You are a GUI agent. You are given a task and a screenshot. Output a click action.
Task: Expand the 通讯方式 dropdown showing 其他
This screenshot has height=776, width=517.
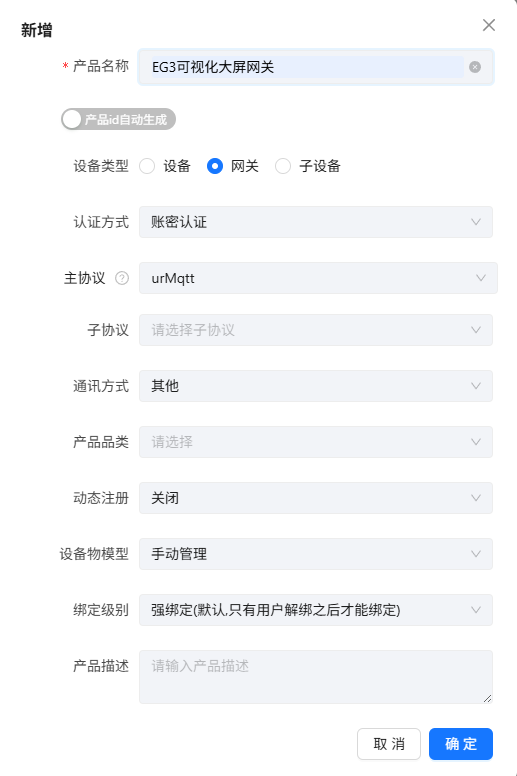tap(316, 386)
